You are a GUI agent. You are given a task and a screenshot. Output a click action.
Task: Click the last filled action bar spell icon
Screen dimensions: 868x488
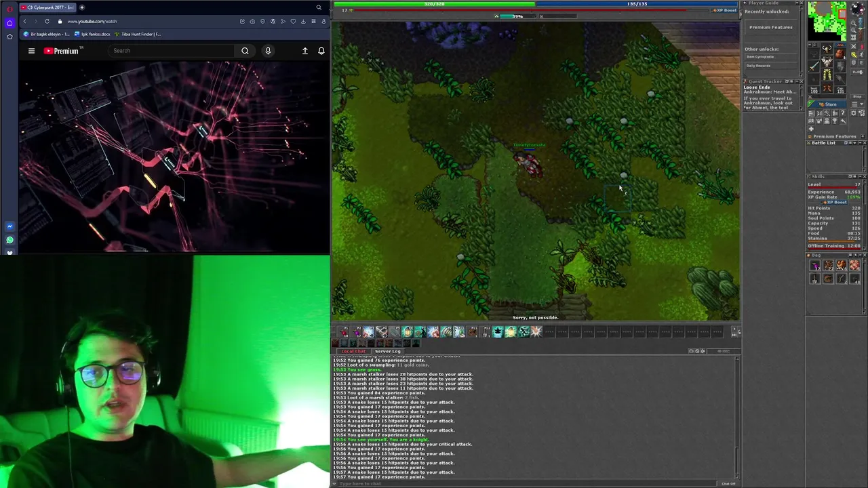(x=536, y=331)
